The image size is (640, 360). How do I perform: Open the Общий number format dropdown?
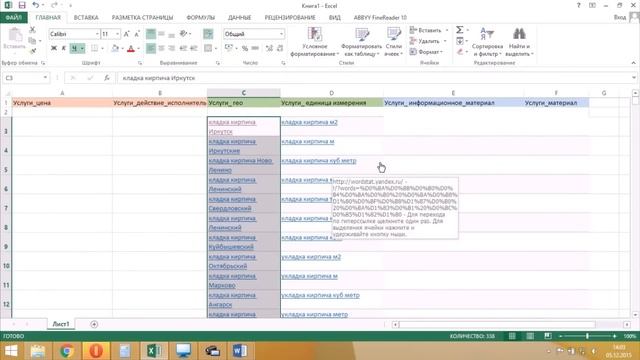pyautogui.click(x=281, y=34)
